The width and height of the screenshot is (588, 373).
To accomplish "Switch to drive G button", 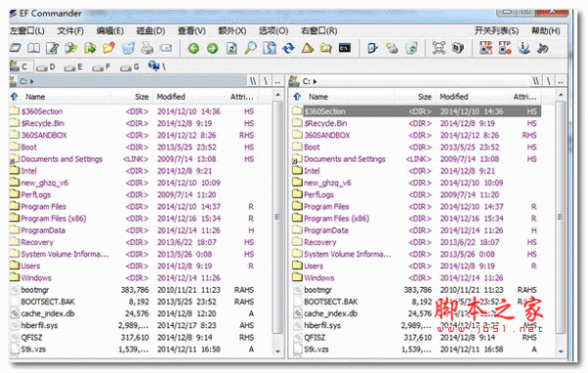I will click(x=129, y=67).
